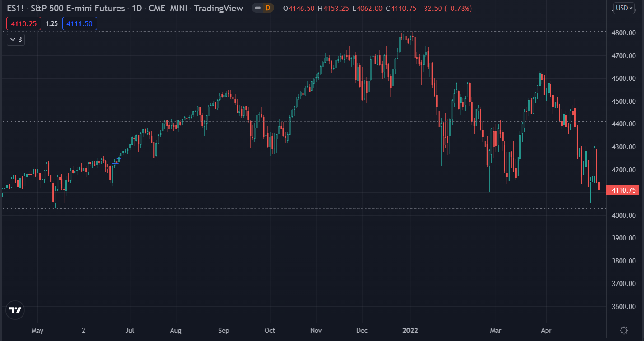Click the 4300.00 price axis label
This screenshot has height=341, width=644.
click(x=624, y=147)
